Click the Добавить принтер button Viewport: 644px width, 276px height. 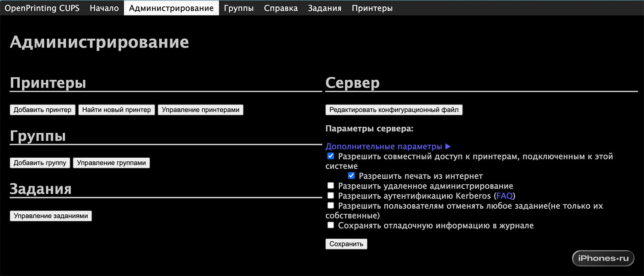pyautogui.click(x=43, y=110)
